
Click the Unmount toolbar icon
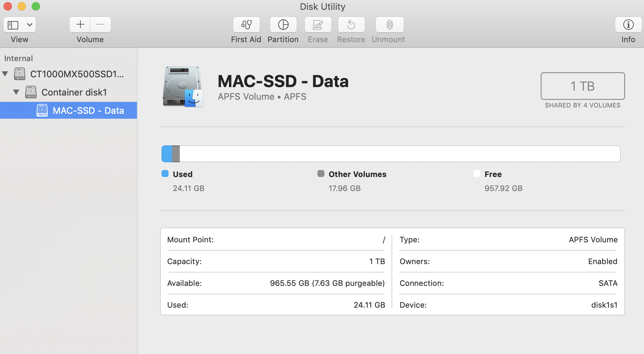coord(389,25)
